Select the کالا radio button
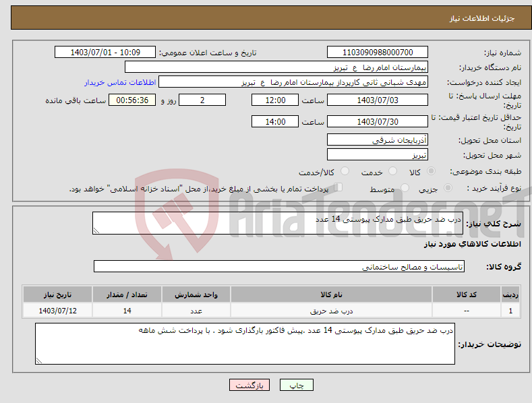Viewport: 532px width, 403px height. tap(431, 171)
